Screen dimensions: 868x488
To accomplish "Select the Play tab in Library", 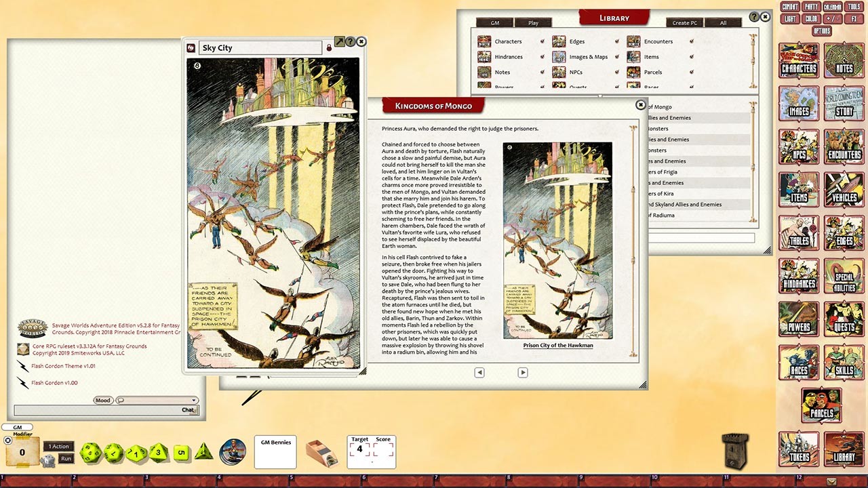I will [533, 23].
